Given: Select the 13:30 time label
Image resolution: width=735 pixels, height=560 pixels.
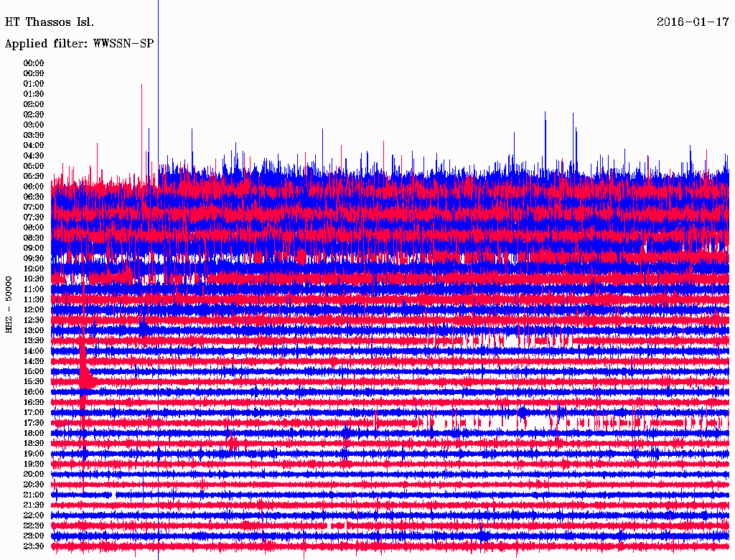Looking at the screenshot, I should (x=34, y=341).
